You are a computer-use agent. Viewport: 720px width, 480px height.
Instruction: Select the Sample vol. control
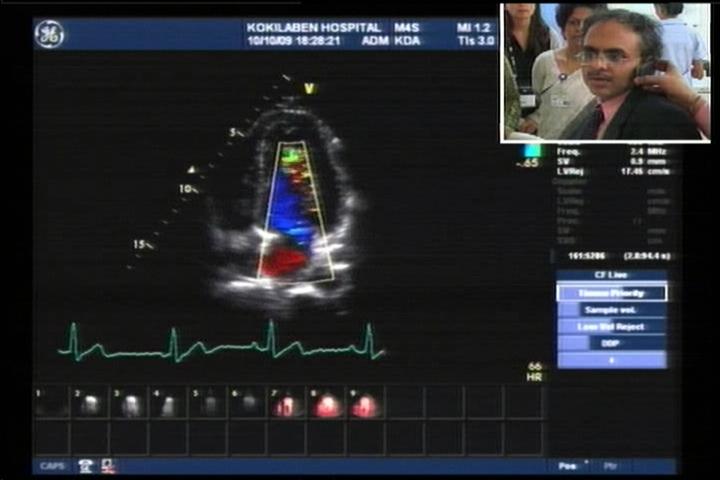[x=611, y=310]
